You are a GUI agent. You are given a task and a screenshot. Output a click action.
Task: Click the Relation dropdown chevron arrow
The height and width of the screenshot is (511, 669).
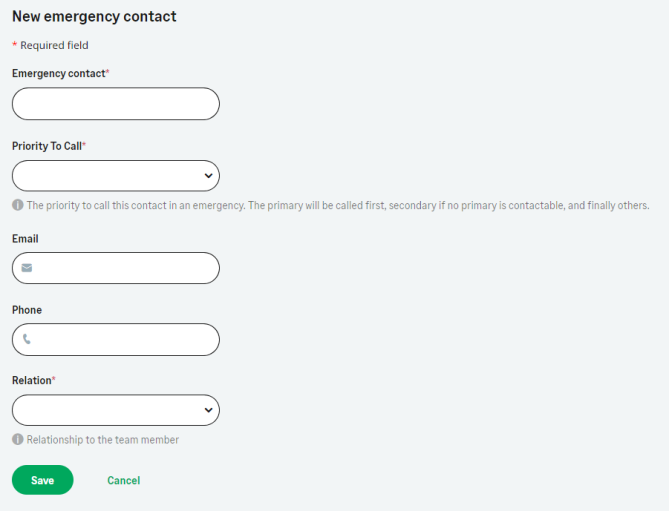208,410
